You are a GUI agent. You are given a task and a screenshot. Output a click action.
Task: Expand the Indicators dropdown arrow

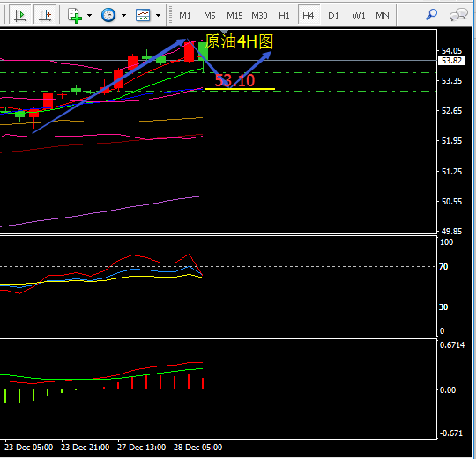89,15
